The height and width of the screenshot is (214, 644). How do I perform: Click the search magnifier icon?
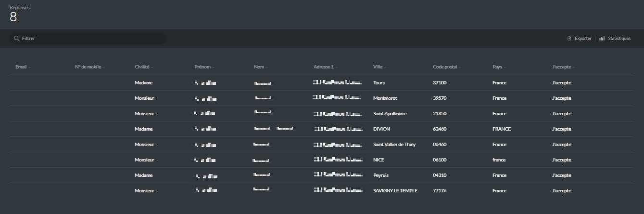17,39
